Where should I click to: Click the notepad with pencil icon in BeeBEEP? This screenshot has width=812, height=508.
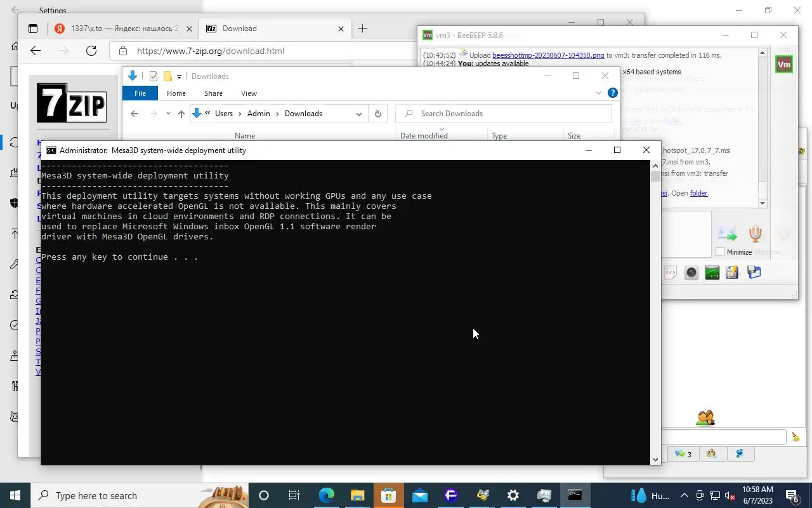[732, 272]
